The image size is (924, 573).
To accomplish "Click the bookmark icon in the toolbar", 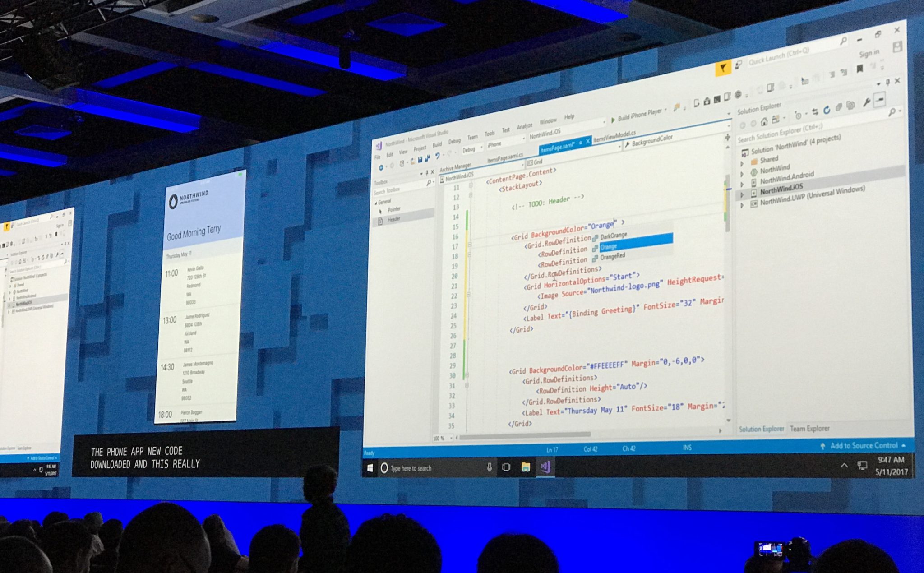I will [x=860, y=69].
